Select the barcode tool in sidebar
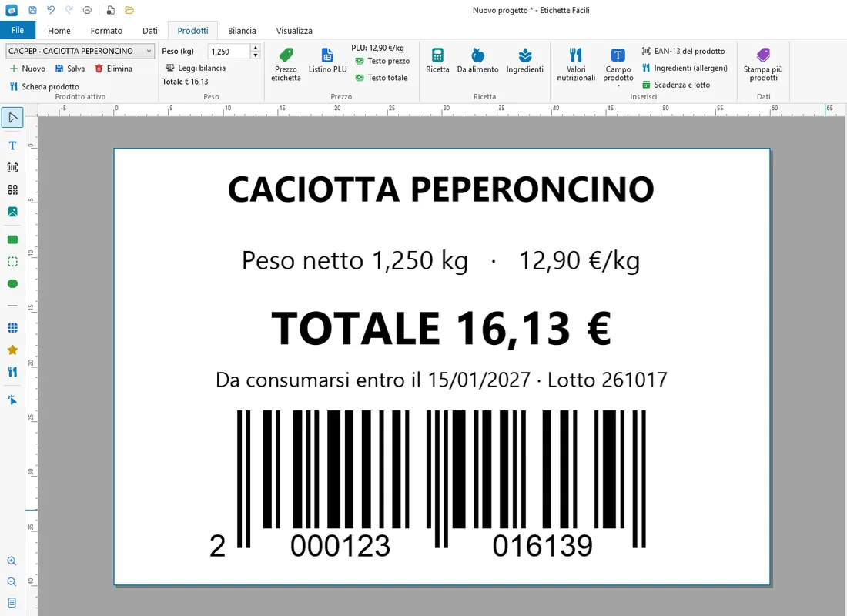 click(12, 168)
